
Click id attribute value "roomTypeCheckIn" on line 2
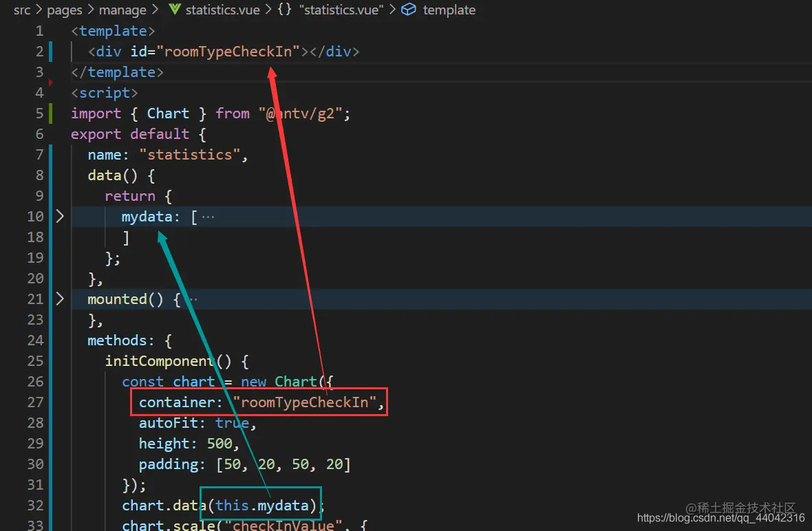tap(228, 51)
